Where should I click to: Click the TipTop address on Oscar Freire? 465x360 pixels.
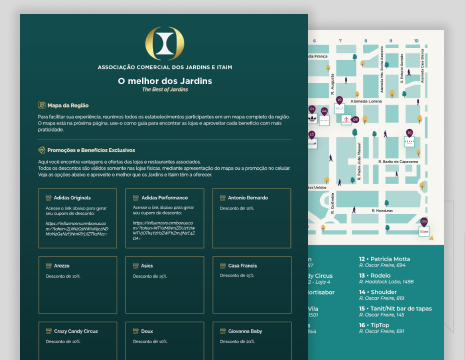tap(381, 331)
